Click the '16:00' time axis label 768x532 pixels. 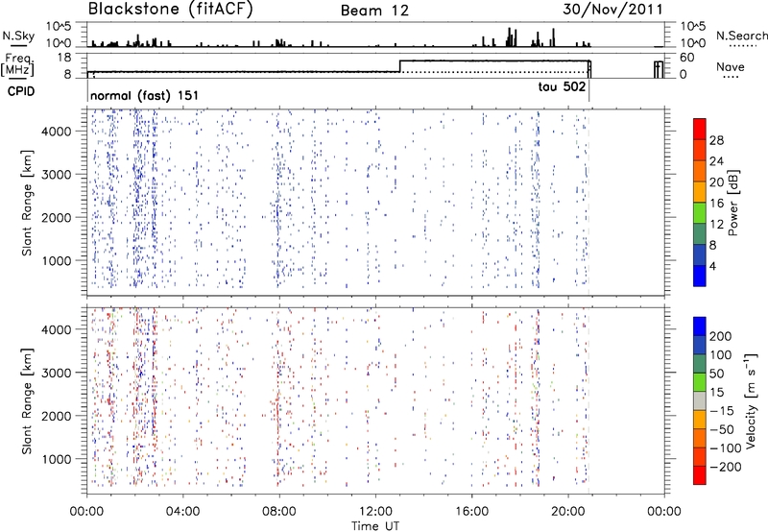pyautogui.click(x=471, y=512)
